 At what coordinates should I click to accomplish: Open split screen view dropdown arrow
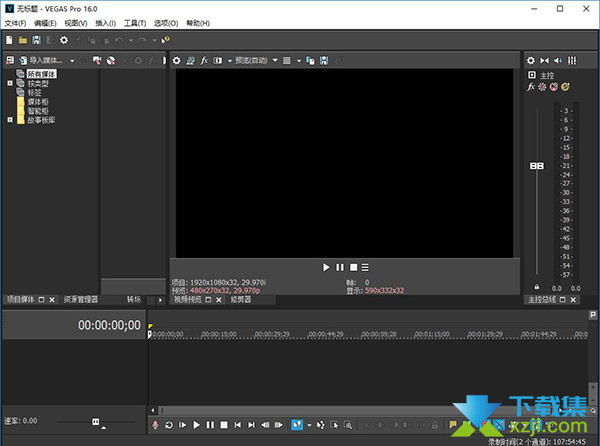click(230, 60)
